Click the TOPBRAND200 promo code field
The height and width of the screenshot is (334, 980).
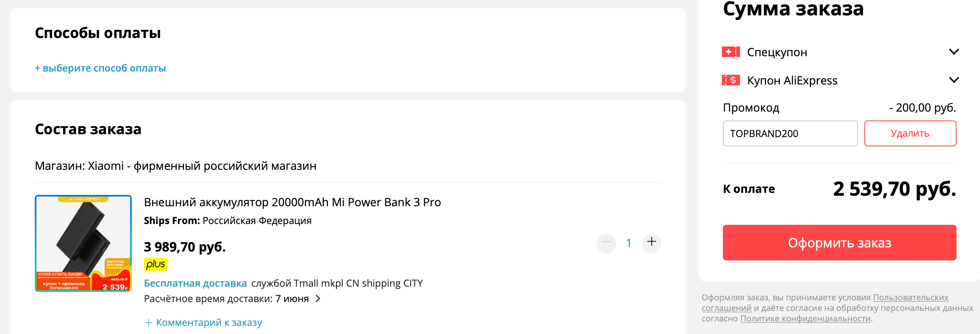click(x=790, y=133)
